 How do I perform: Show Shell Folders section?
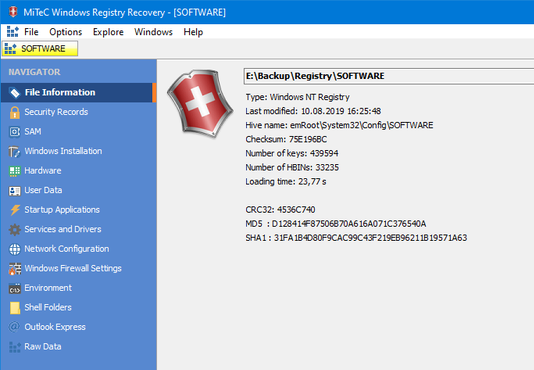(x=78, y=308)
